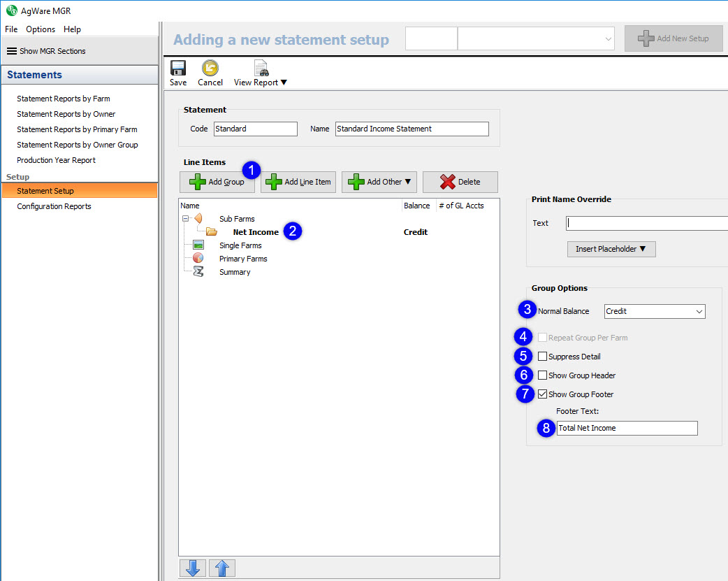Open the Help menu

click(72, 29)
